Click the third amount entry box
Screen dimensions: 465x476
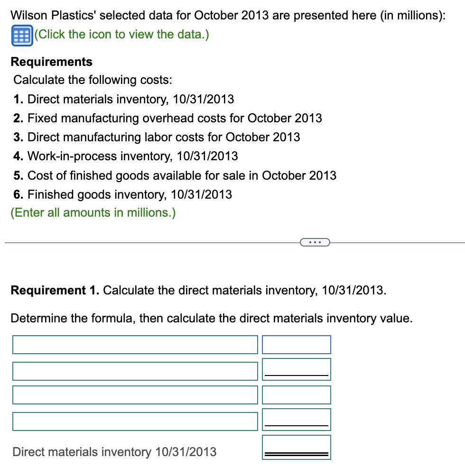[x=296, y=394]
